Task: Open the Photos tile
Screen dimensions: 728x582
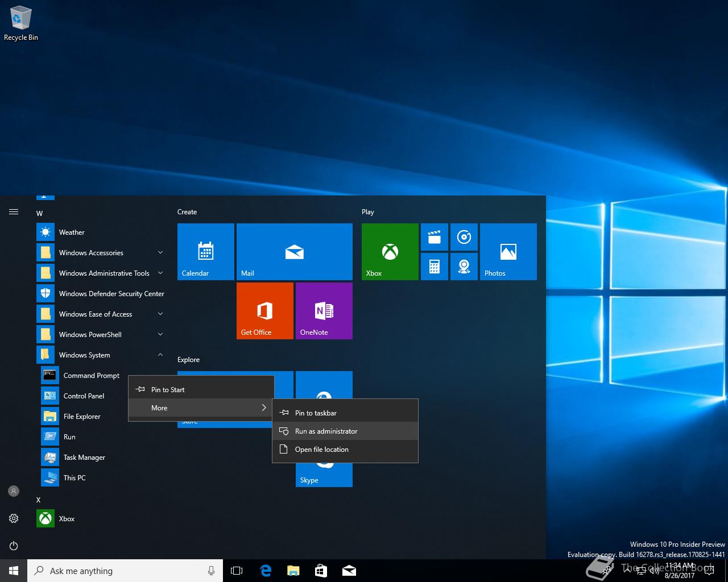Action: point(508,252)
